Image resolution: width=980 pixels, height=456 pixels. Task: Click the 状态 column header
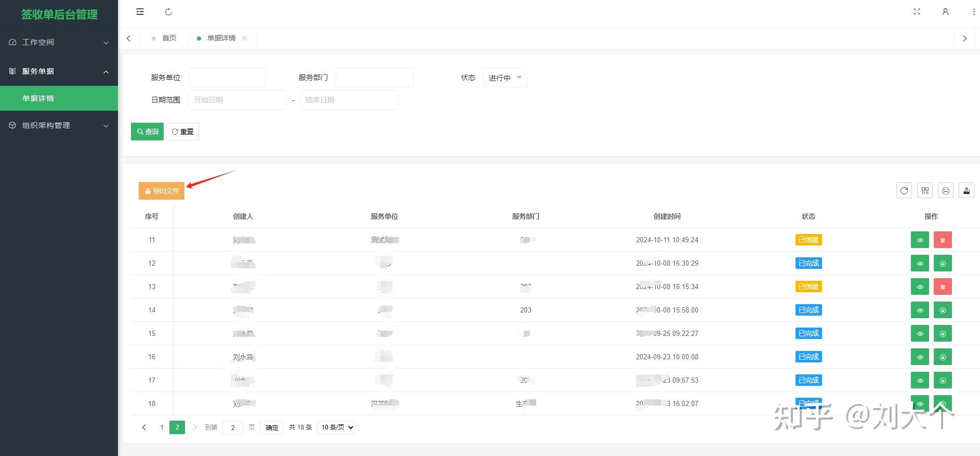tap(809, 216)
